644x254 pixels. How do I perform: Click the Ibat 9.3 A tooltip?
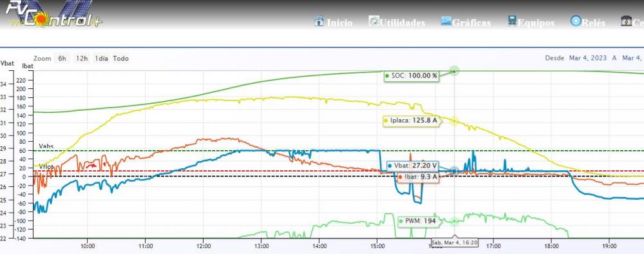click(x=419, y=177)
